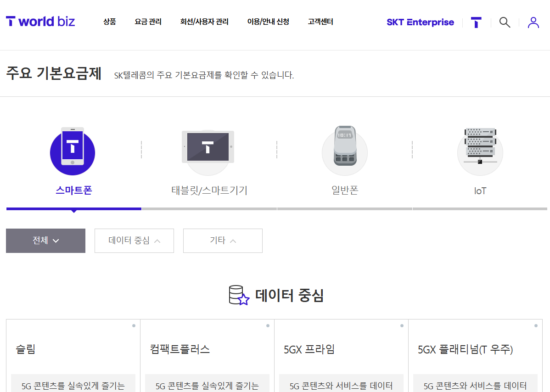Switch to the 스마트폰 tab label
Viewport: 550px width, 392px height.
coord(73,190)
